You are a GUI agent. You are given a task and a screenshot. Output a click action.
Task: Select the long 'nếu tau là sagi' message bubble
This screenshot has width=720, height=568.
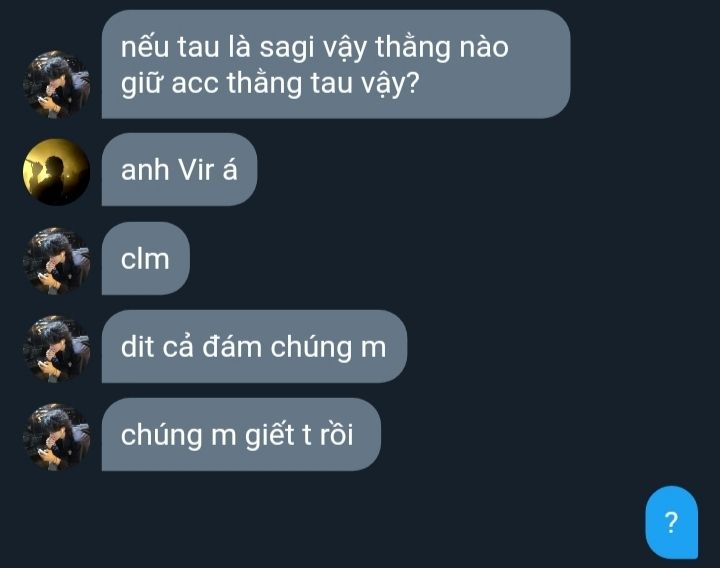click(x=336, y=64)
